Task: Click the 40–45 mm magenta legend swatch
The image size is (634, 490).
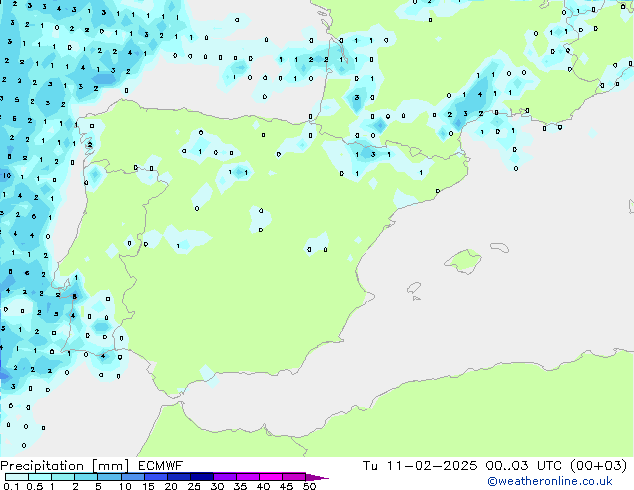Action: 271,477
